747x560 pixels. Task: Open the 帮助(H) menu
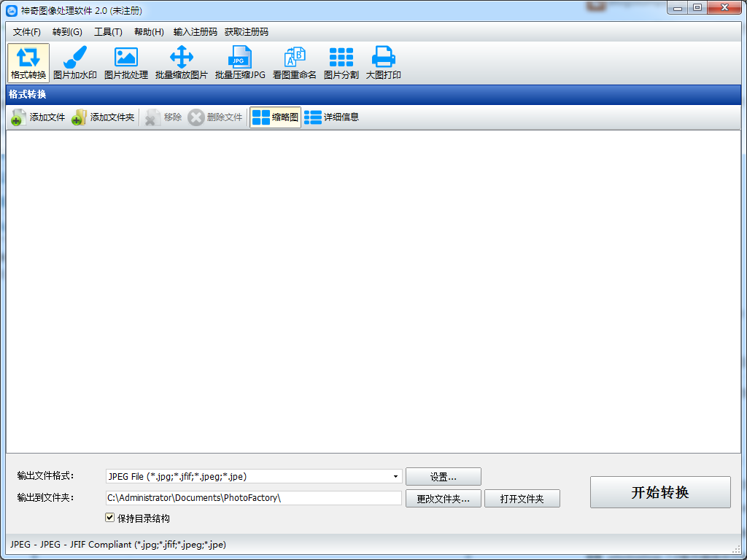[x=149, y=32]
